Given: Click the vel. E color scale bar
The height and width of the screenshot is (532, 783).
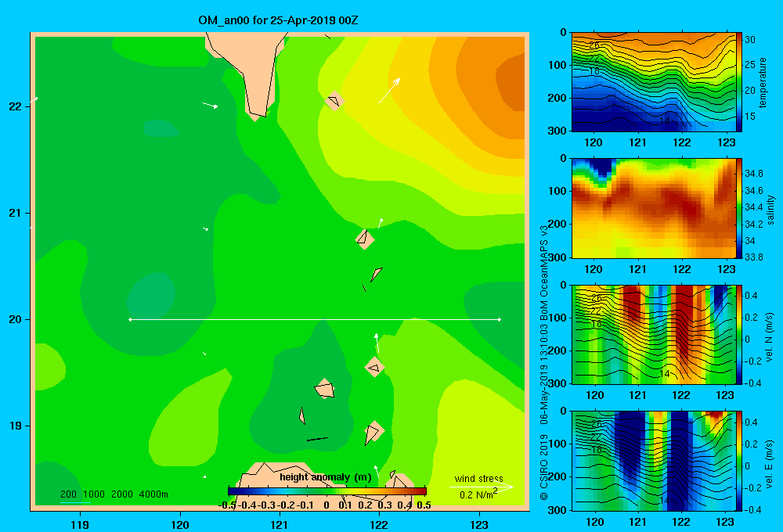Looking at the screenshot, I should coord(739,461).
